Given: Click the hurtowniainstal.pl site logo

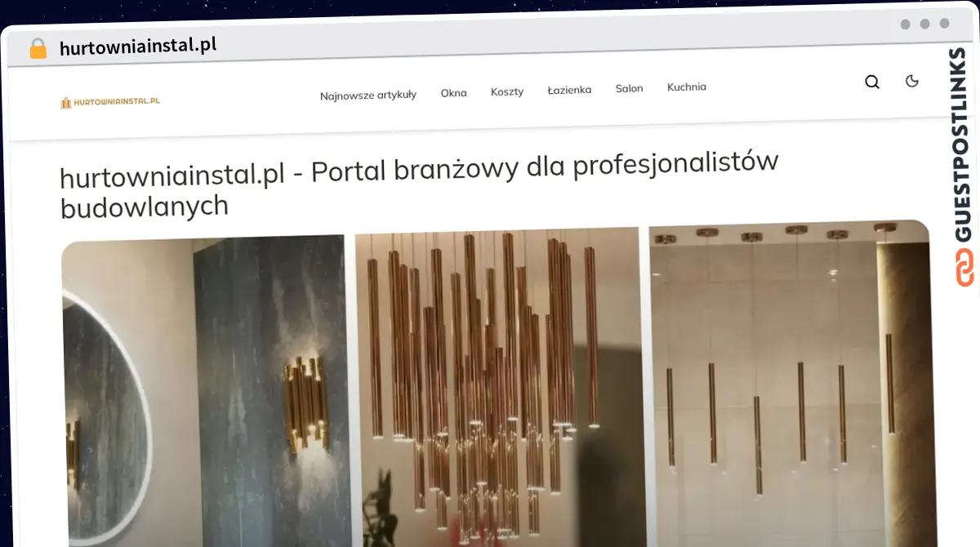Looking at the screenshot, I should coord(109,102).
